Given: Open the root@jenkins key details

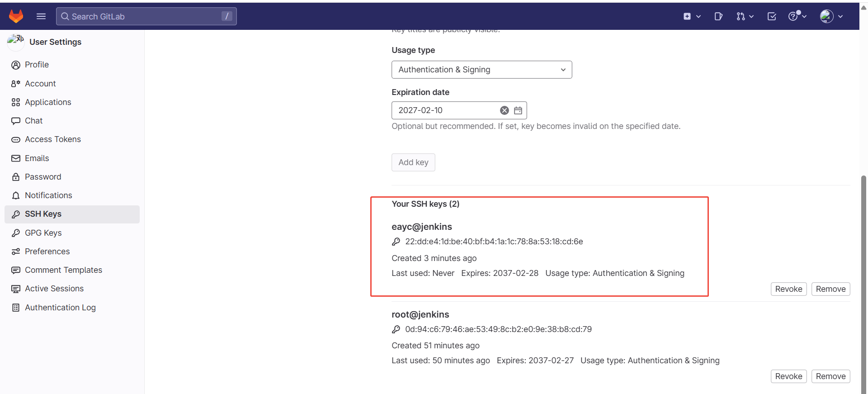Looking at the screenshot, I should [x=420, y=314].
